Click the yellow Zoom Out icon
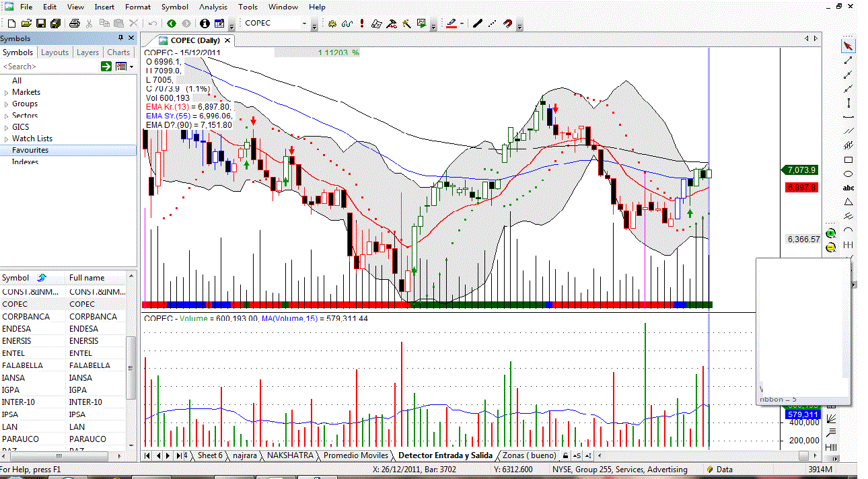 click(x=830, y=247)
